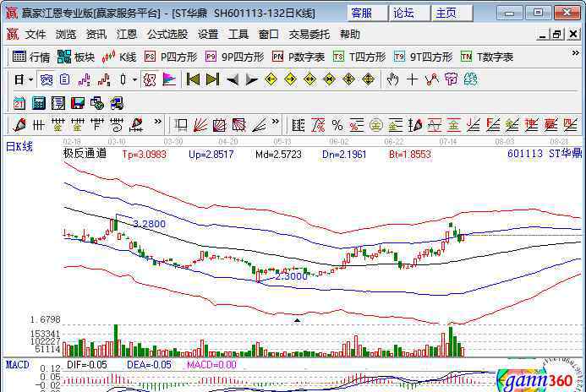The width and height of the screenshot is (586, 392).
Task: Open the calculator icon
Action: tap(39, 103)
